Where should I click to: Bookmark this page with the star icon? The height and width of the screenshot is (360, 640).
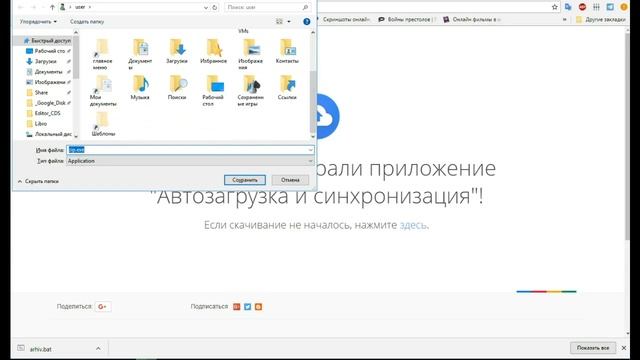554,7
